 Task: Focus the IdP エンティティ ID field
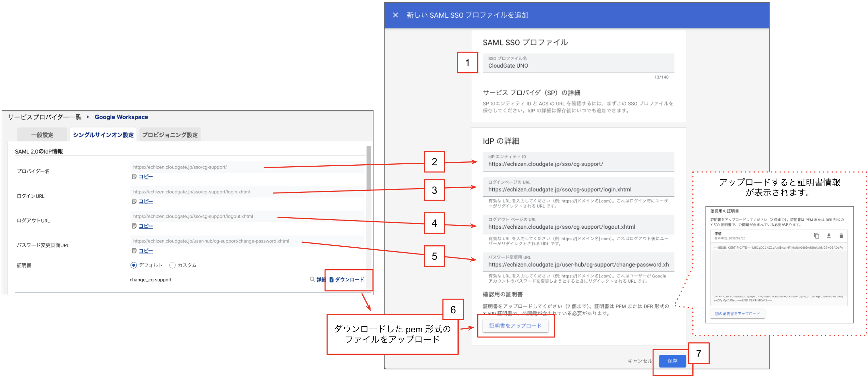[578, 161]
